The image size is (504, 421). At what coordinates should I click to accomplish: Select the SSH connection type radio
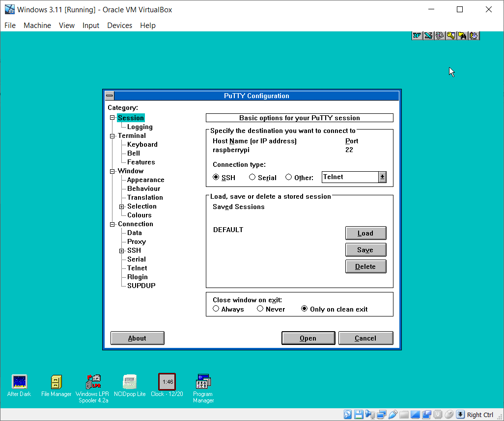pyautogui.click(x=216, y=177)
